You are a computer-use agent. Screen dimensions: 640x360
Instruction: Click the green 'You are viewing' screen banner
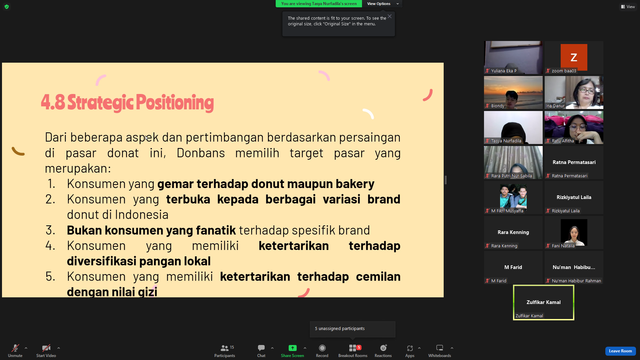(x=319, y=4)
